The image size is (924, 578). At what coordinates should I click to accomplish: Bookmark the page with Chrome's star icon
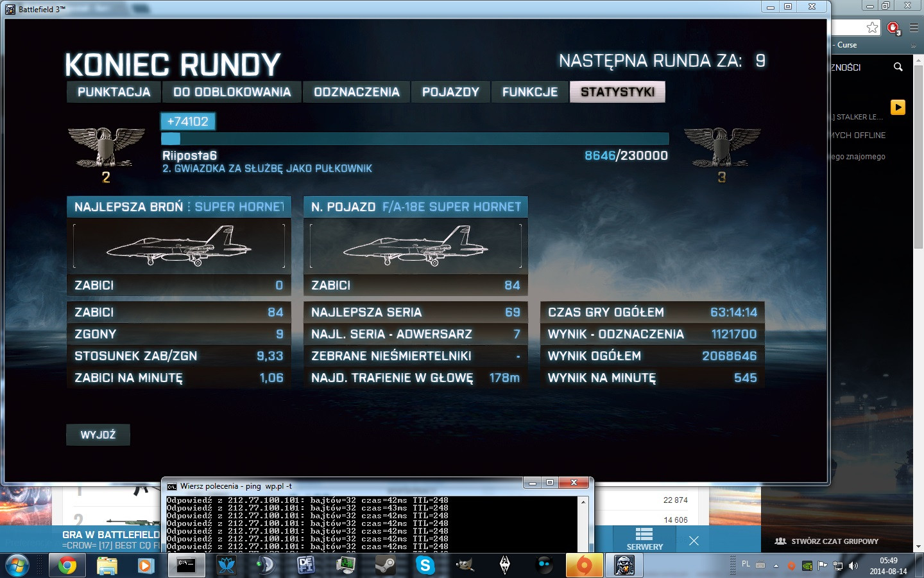tap(872, 27)
